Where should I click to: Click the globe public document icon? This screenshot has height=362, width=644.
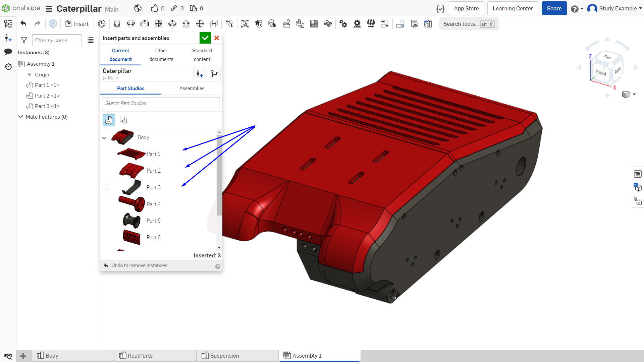138,8
